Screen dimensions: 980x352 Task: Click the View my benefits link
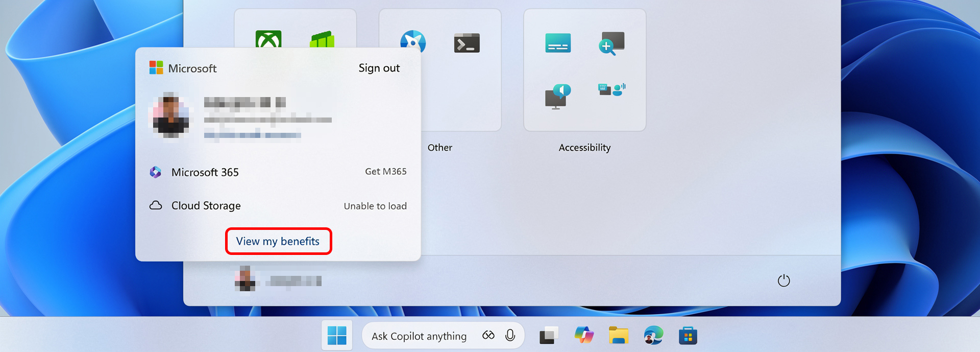pyautogui.click(x=278, y=241)
